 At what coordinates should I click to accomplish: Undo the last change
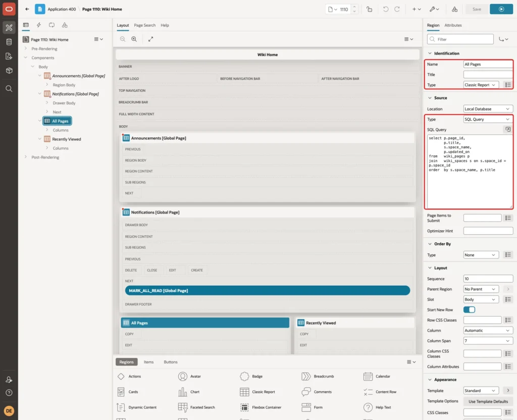[x=385, y=9]
